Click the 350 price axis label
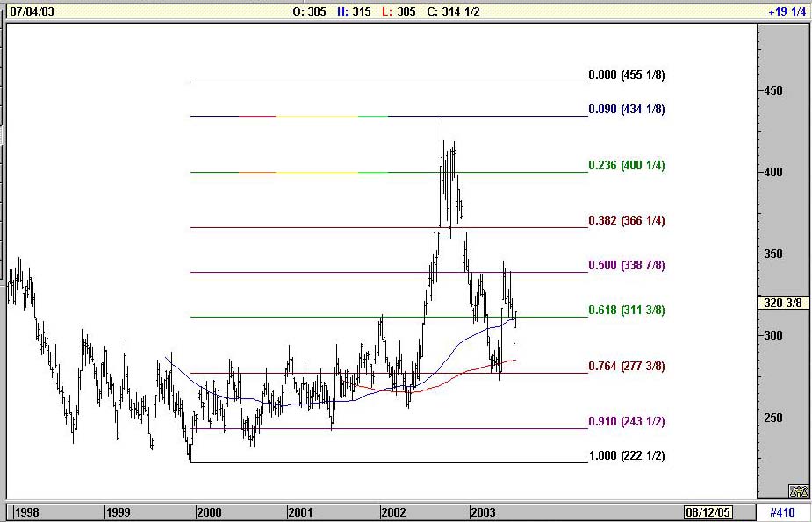The width and height of the screenshot is (812, 522). pyautogui.click(x=773, y=254)
